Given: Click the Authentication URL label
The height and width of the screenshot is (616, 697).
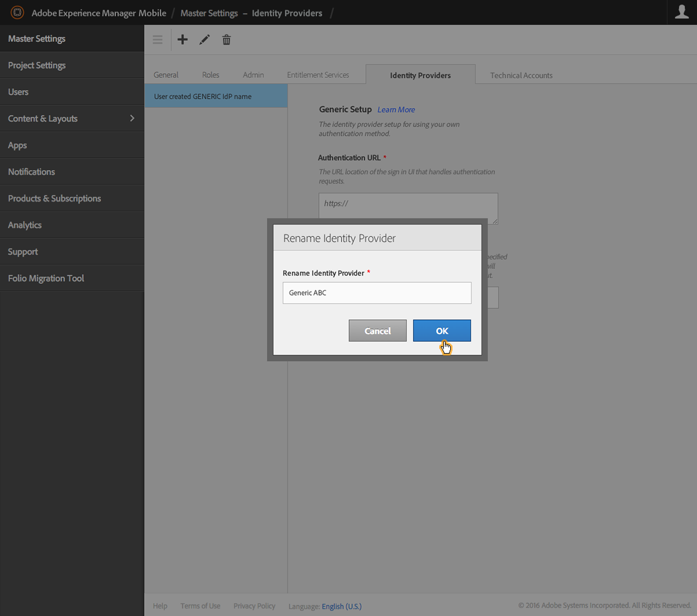Looking at the screenshot, I should point(349,157).
